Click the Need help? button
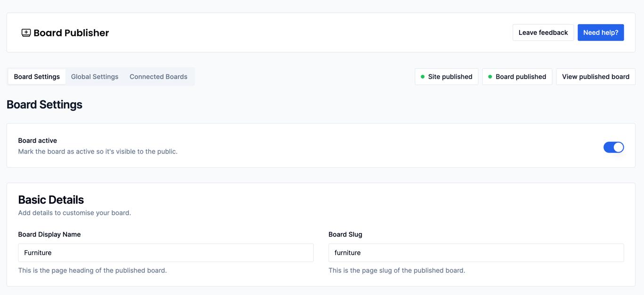This screenshot has height=295, width=644. [601, 33]
